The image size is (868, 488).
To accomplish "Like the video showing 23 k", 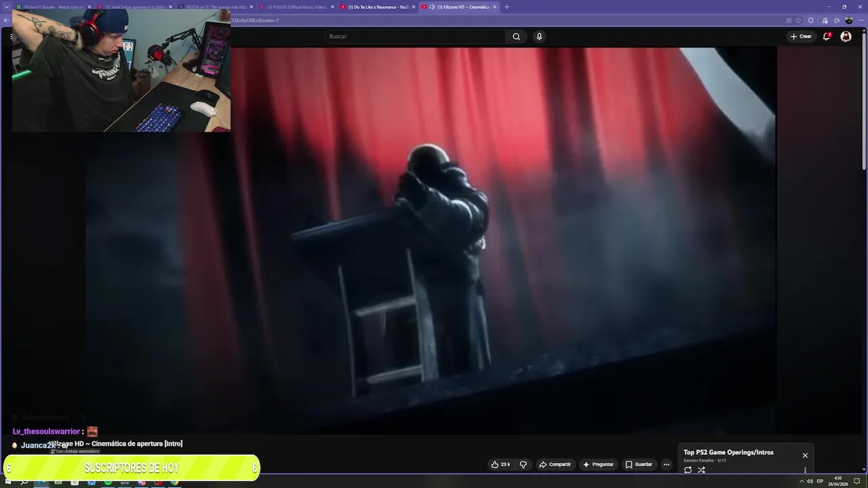I will (500, 464).
